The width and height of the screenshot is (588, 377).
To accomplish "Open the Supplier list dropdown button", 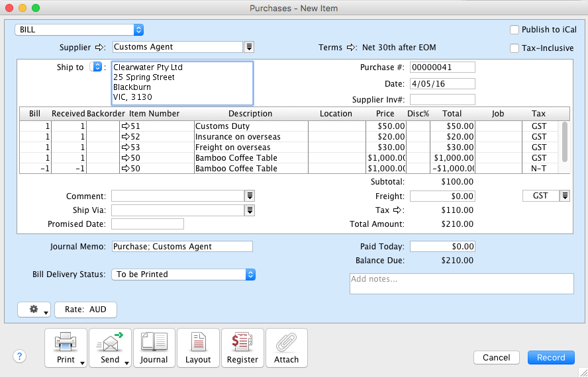I will coord(249,47).
